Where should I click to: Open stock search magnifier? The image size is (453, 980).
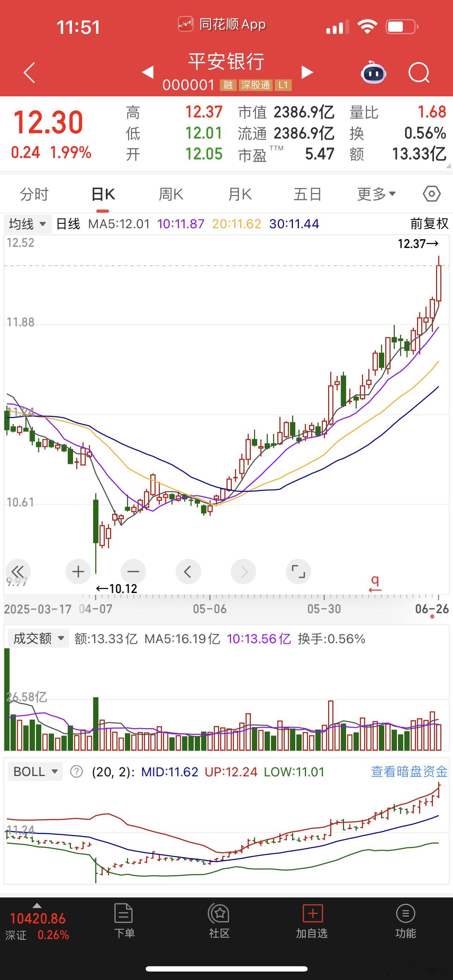point(419,72)
